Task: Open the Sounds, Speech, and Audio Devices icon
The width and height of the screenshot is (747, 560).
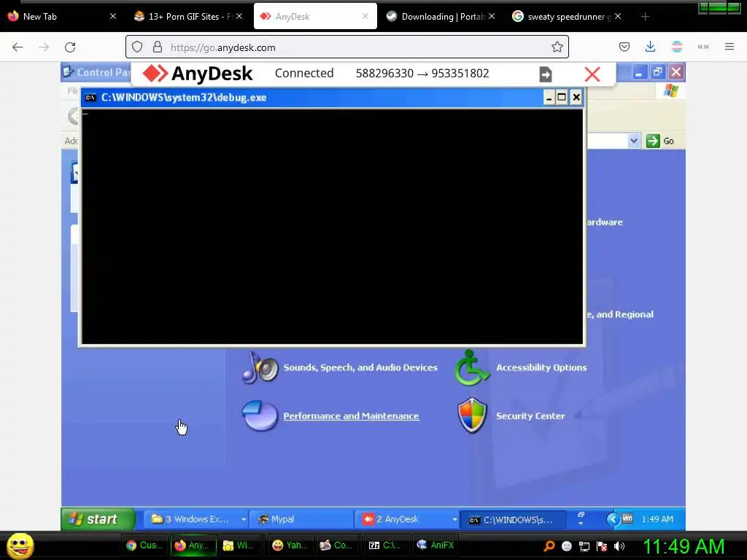Action: coord(260,367)
